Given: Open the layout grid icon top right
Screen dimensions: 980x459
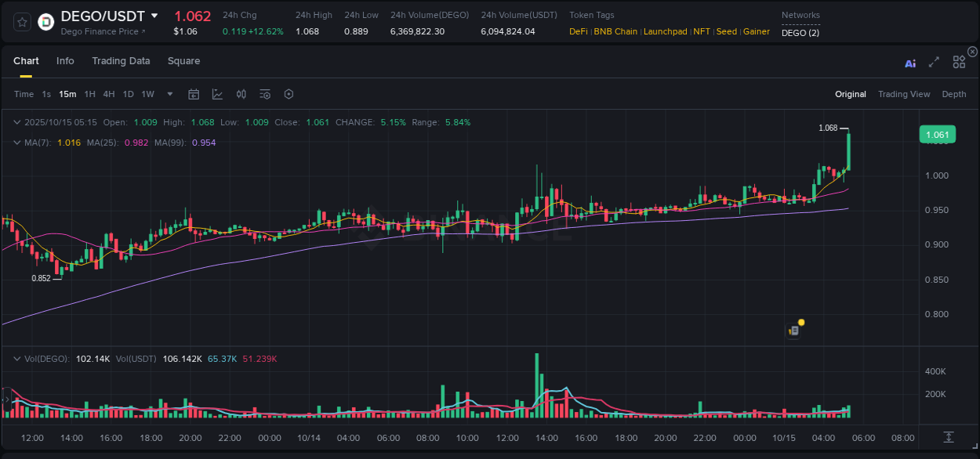Looking at the screenshot, I should click(959, 61).
